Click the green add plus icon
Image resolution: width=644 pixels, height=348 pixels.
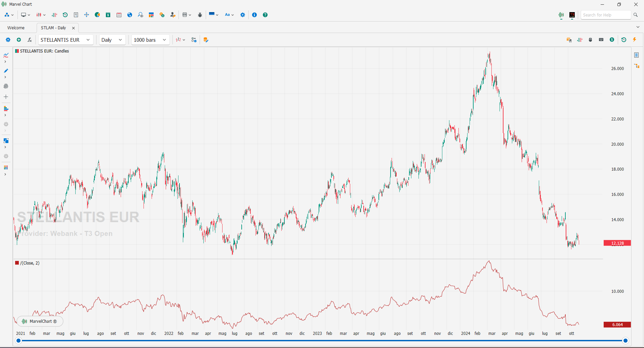point(19,40)
